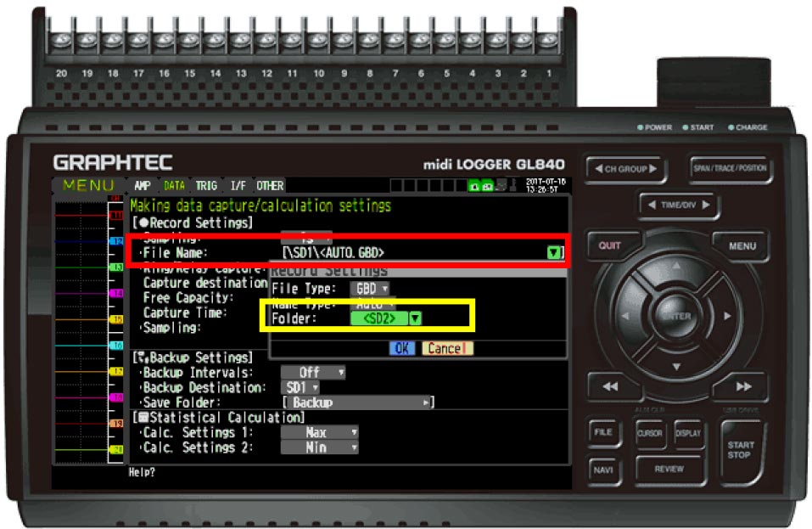Switch to the OTHER tab
The image size is (812, 529).
coord(271,185)
